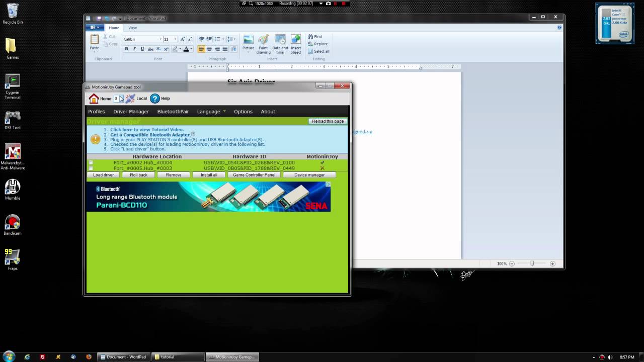The width and height of the screenshot is (644, 362).
Task: Click the zoom in plus button in WordPad
Action: coord(552,263)
